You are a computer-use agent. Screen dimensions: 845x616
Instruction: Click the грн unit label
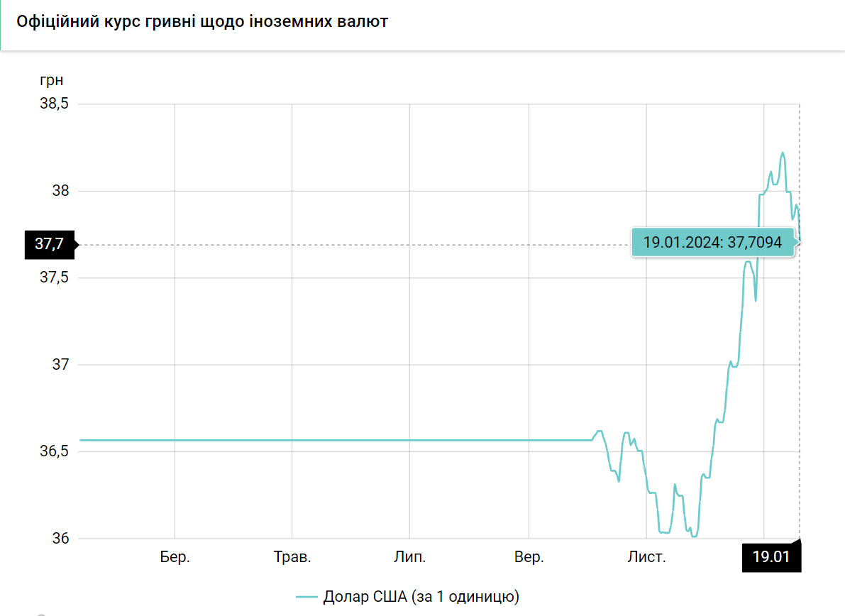(51, 80)
